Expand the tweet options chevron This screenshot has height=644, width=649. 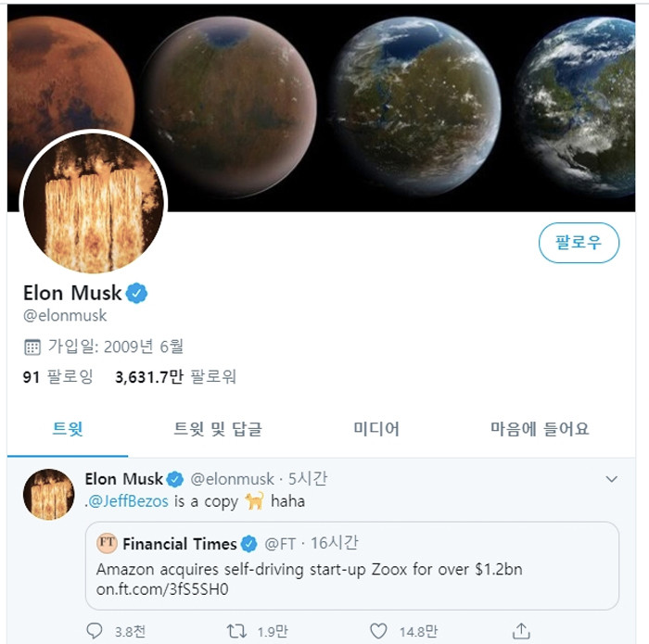(611, 479)
